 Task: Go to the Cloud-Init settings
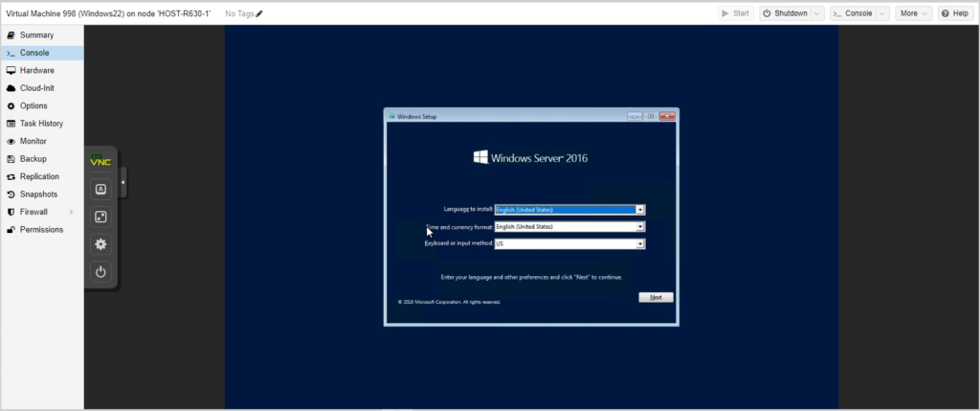pyautogui.click(x=41, y=88)
